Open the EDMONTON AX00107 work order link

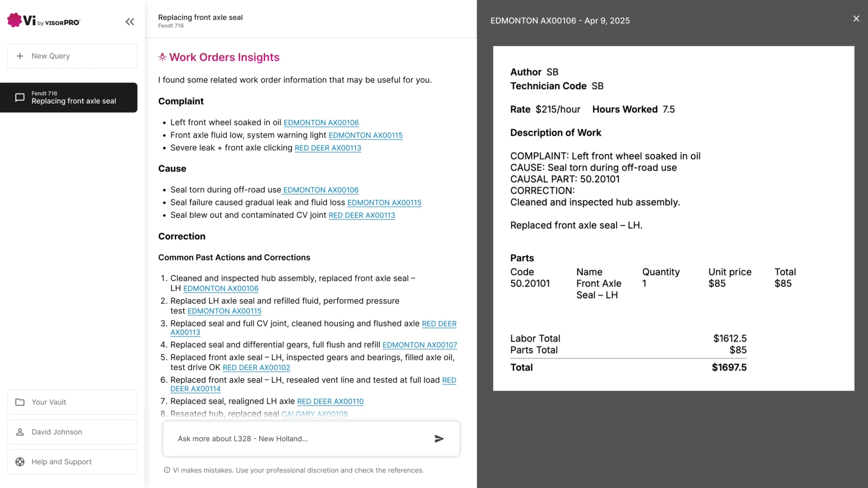420,345
